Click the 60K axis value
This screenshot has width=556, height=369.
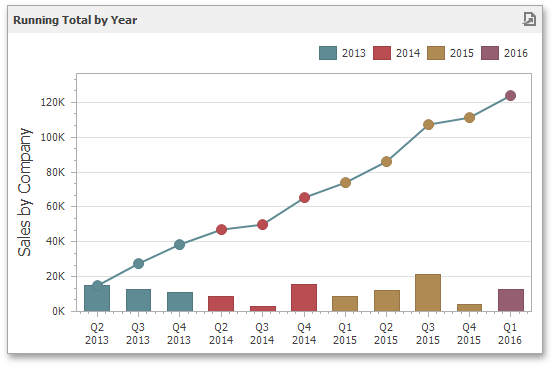click(56, 206)
